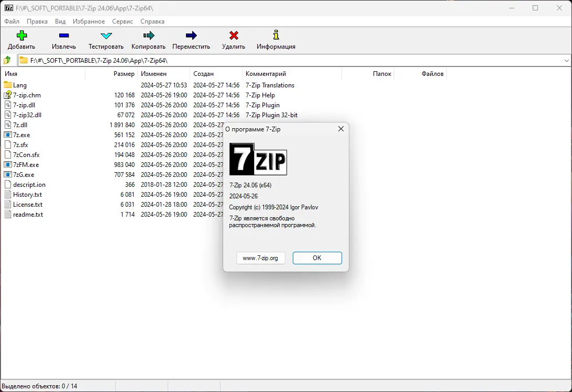Open the Сервис menu
572x392 pixels.
(x=122, y=21)
